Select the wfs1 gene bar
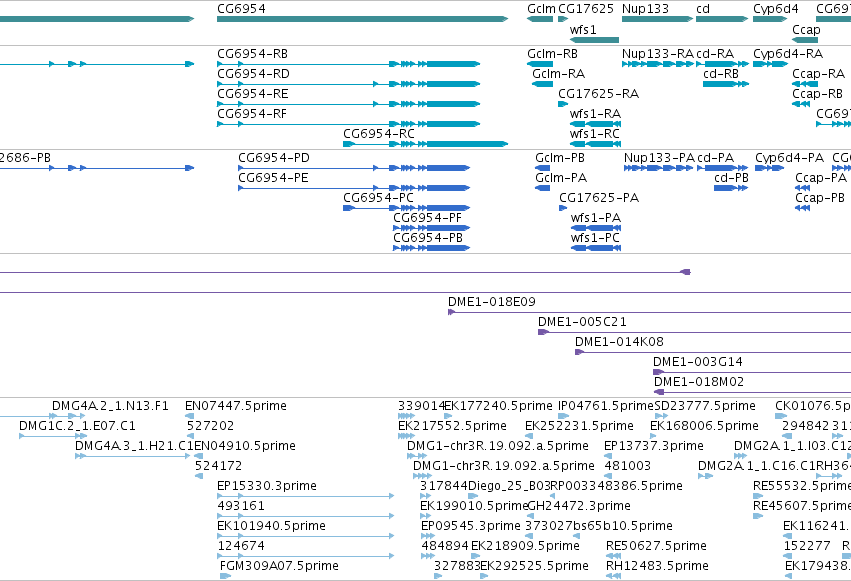This screenshot has height=581, width=851. click(x=594, y=40)
